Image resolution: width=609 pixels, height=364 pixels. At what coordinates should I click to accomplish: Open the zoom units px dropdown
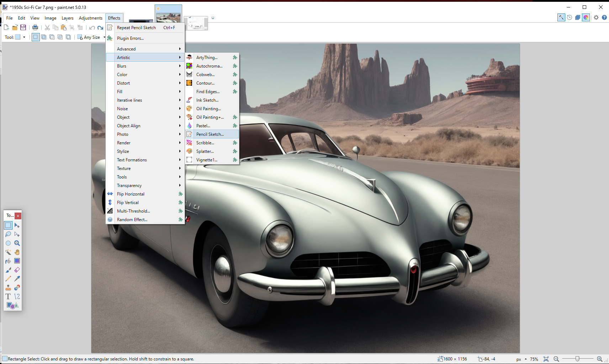[521, 359]
